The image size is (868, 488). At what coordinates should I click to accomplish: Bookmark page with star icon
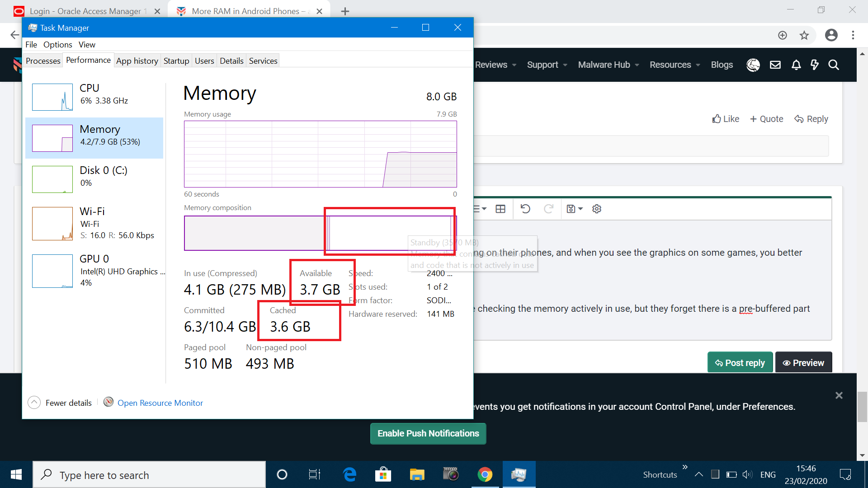pos(804,35)
